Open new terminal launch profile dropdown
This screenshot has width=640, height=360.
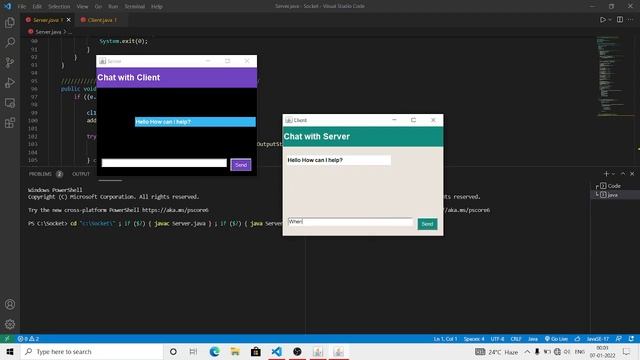[x=613, y=174]
